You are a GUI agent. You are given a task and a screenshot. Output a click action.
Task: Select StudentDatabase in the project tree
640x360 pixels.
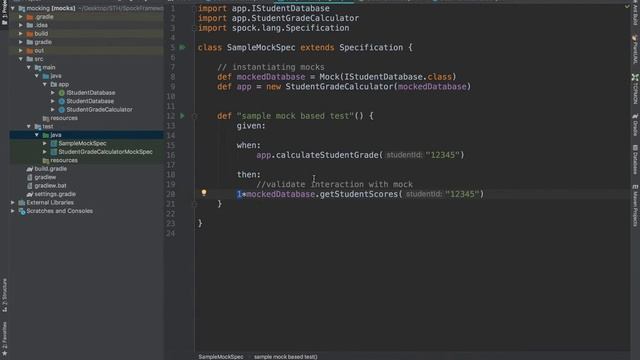[x=90, y=101]
